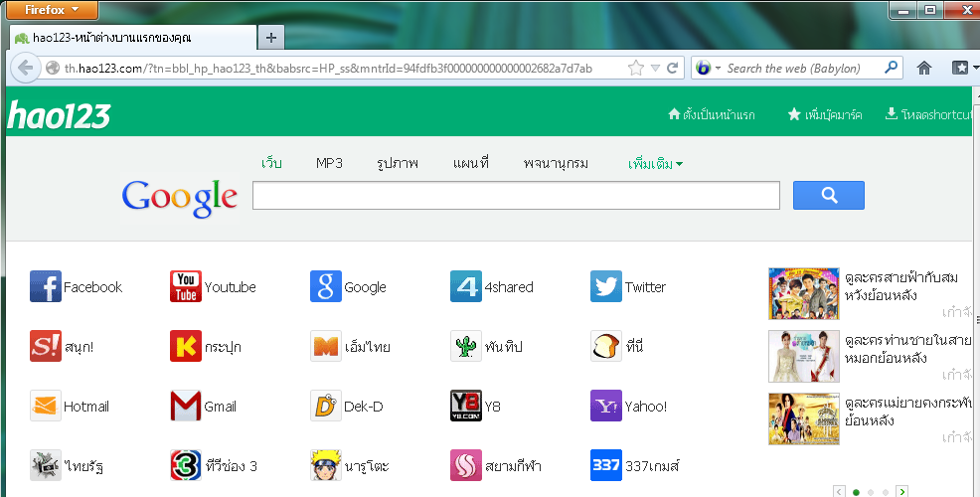Image resolution: width=980 pixels, height=497 pixels.
Task: Expand the เพิ่มเติม (more) search dropdown
Action: click(655, 164)
